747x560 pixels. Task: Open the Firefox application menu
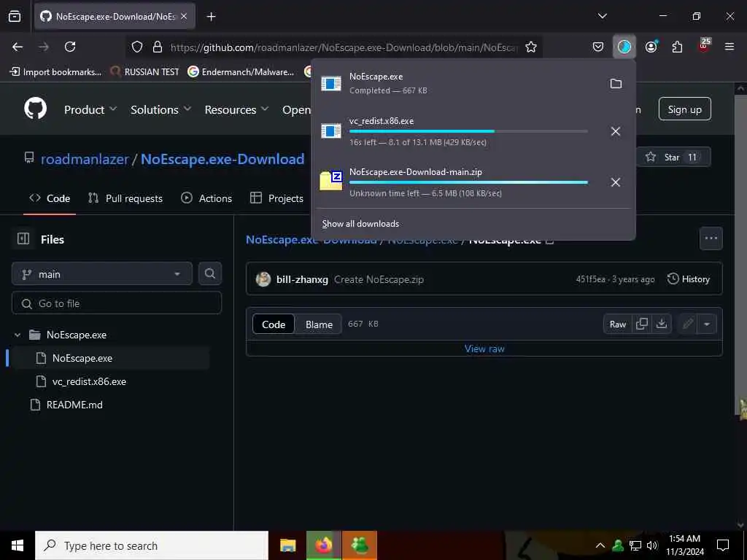click(729, 47)
